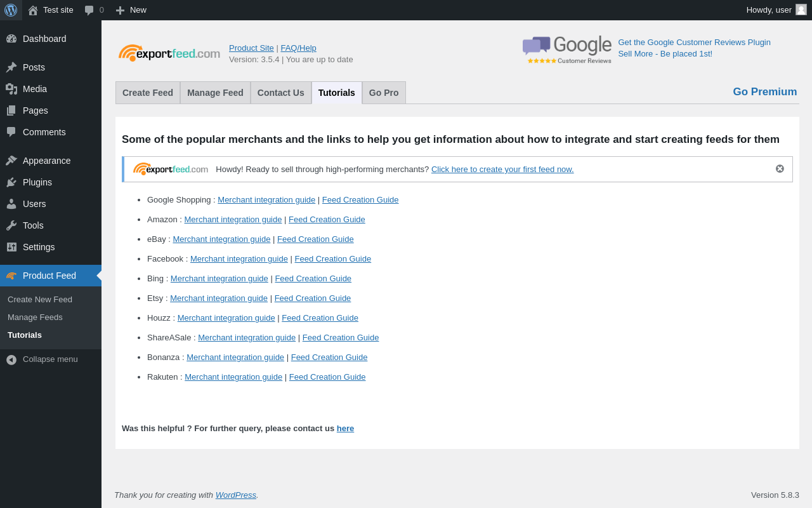Open the Settings menu label
812x508 pixels.
pos(39,247)
